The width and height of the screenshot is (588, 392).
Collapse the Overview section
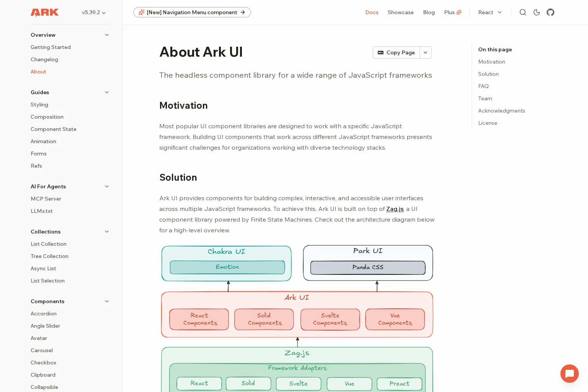click(107, 35)
